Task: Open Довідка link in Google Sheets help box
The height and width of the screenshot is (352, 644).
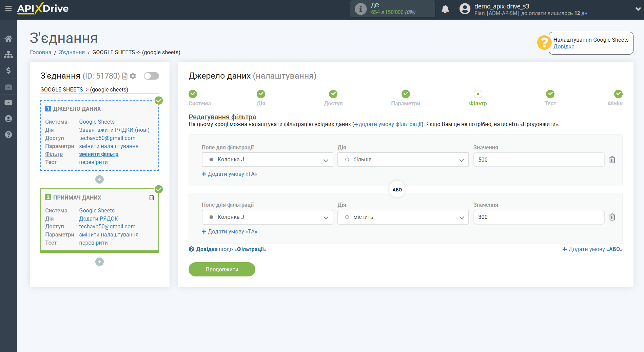Action: 564,47
